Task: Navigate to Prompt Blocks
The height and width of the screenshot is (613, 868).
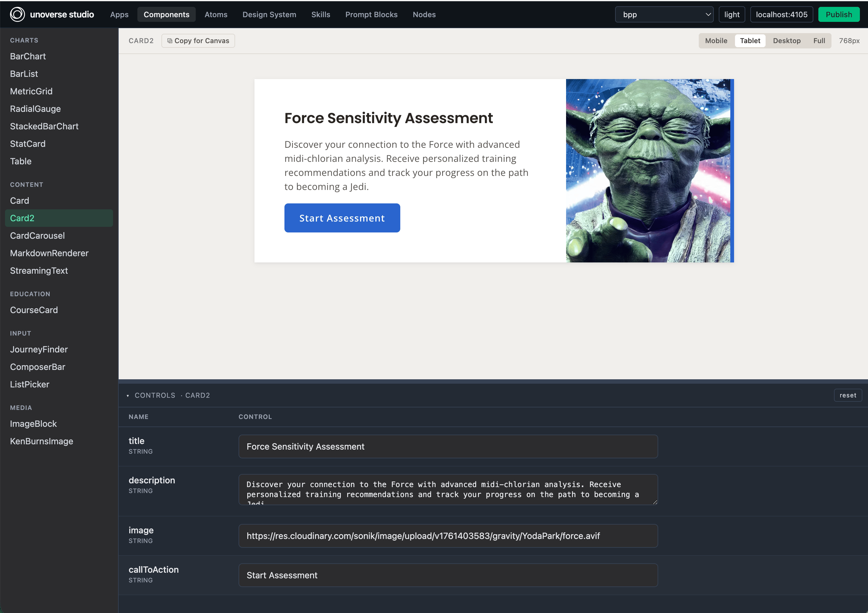Action: point(371,14)
